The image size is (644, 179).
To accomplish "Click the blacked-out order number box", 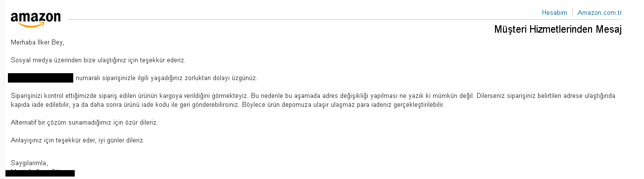I will pyautogui.click(x=41, y=78).
